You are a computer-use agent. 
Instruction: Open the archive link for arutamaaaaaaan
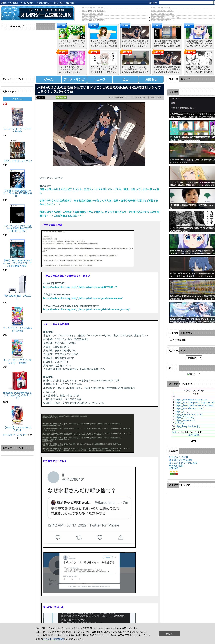(83, 298)
